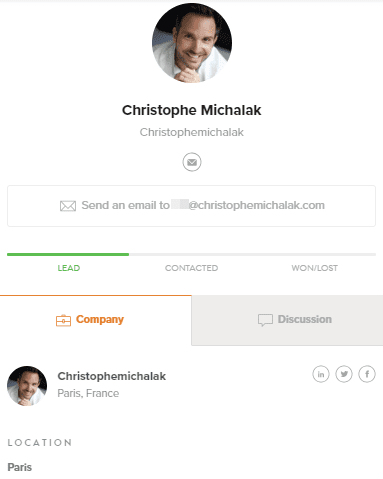Open the company's Facebook profile icon
The width and height of the screenshot is (383, 479).
pyautogui.click(x=367, y=374)
